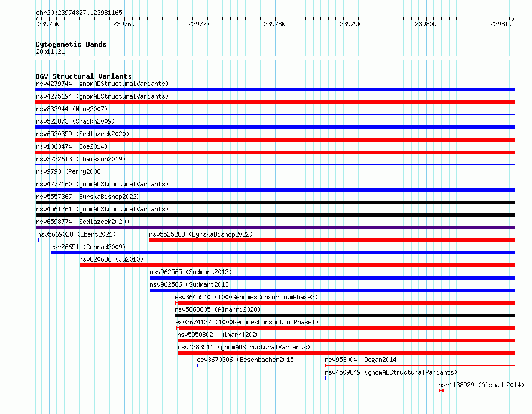The width and height of the screenshot is (532, 414).
Task: Click nsv5669028 (Ebert2021) label
Action: [x=77, y=234]
